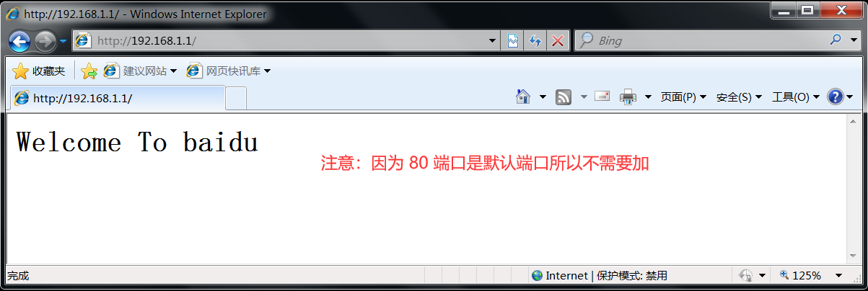Click the RSS feeds icon

(x=564, y=97)
